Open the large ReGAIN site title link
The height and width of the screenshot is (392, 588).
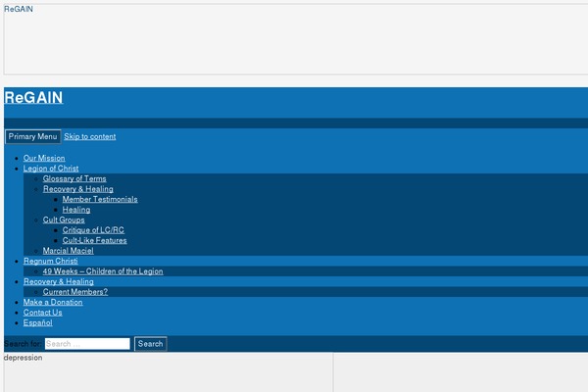coord(33,98)
